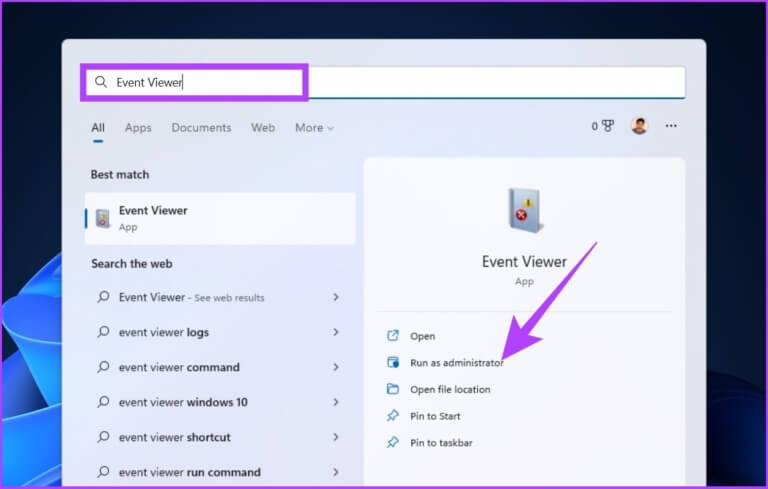
Task: Select 'Event Viewer - See web results' suggestion
Action: (220, 297)
